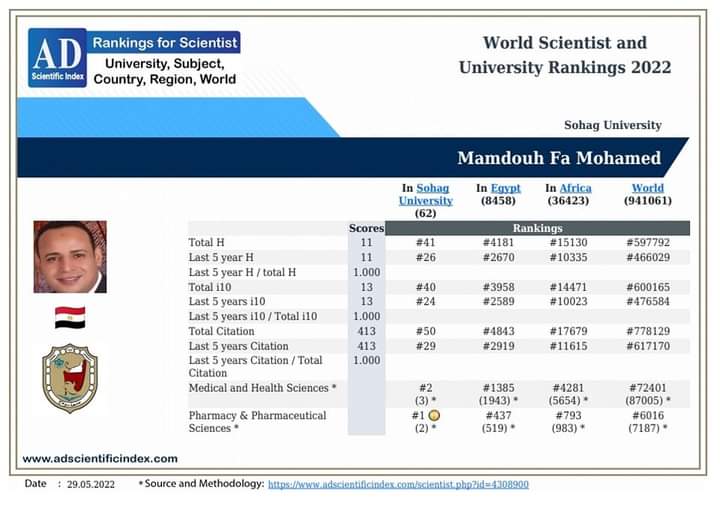The image size is (720, 528).
Task: Open the Sohag University ranking link
Action: [x=425, y=194]
